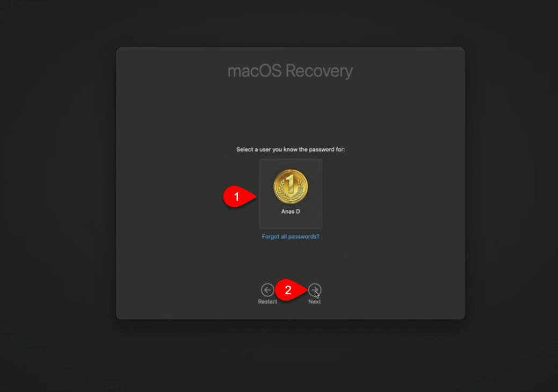Viewport: 558px width, 392px height.
Task: Click the laurel wreath on the medal avatar
Action: pos(291,192)
